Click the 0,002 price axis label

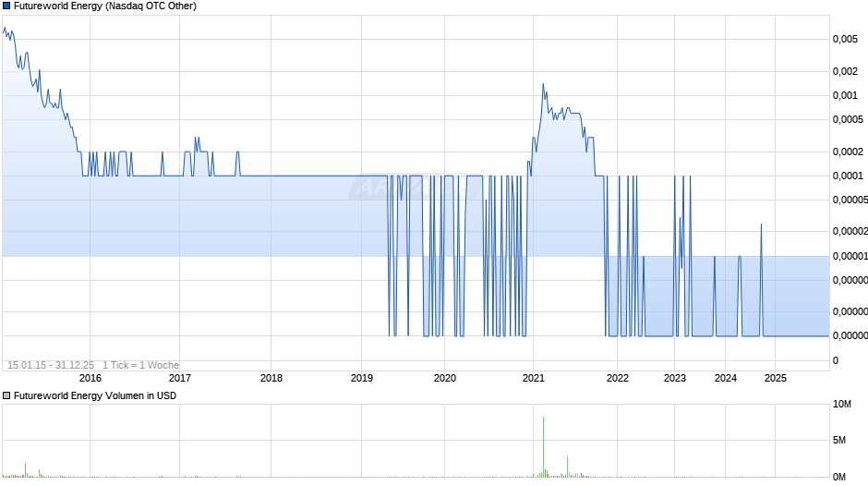(845, 71)
